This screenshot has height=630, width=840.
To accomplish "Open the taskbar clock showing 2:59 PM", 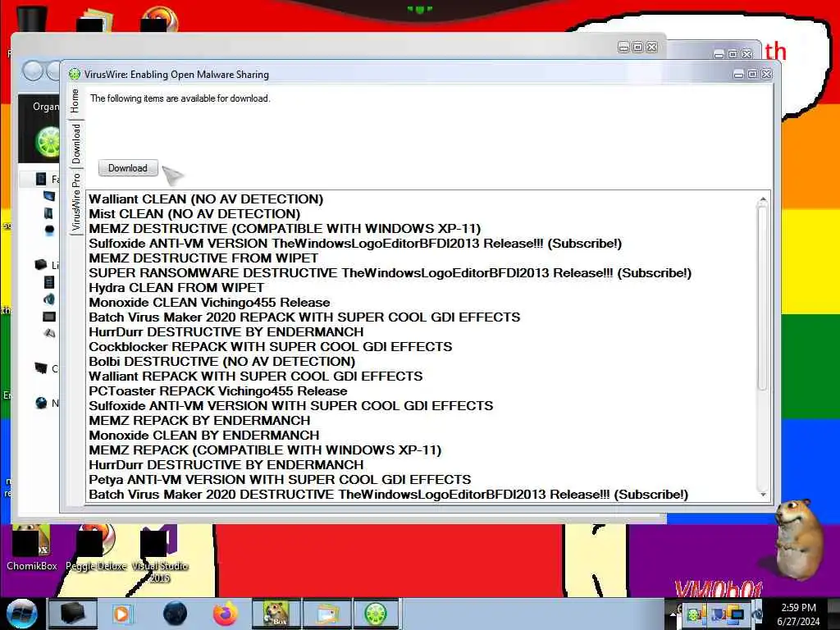I will pos(798,614).
